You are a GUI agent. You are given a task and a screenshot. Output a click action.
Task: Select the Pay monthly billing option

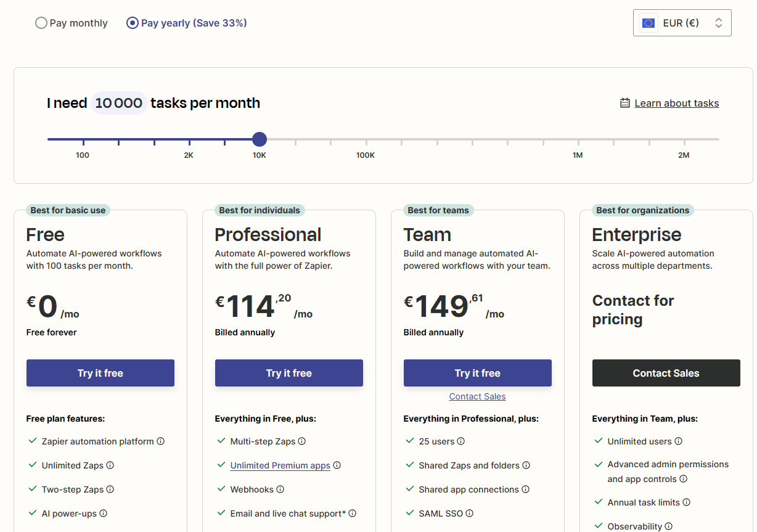click(x=41, y=22)
